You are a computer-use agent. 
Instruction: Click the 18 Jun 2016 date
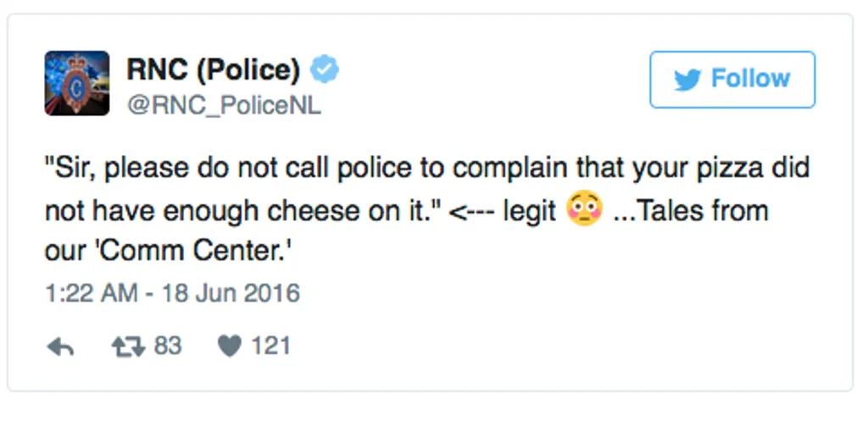231,293
